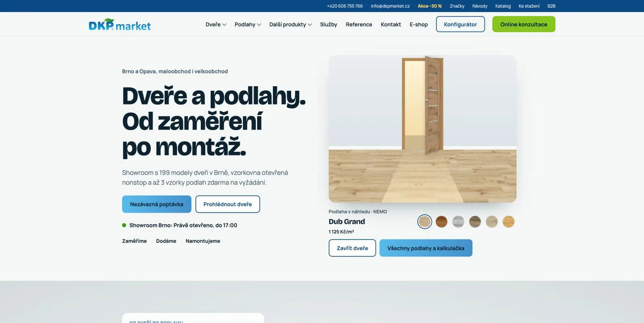
Task: Click the Nezávazná poptávka button
Action: point(157,204)
